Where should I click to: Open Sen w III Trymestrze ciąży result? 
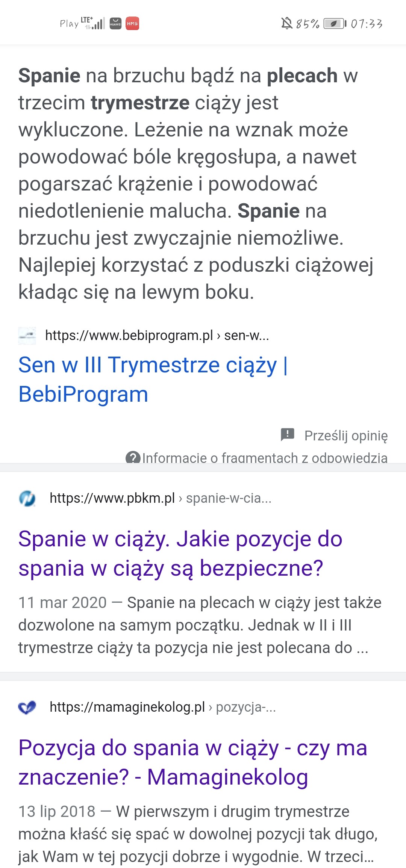pos(153,379)
